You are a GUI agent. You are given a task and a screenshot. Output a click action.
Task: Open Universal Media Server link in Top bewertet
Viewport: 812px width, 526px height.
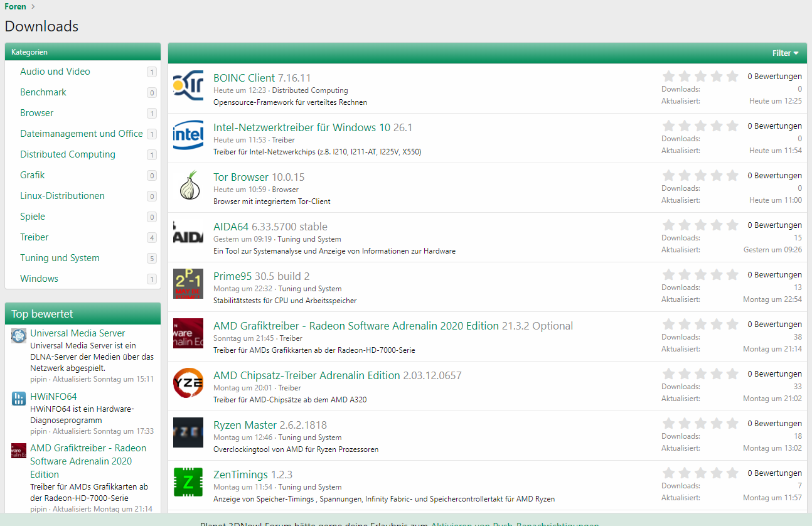coord(78,333)
